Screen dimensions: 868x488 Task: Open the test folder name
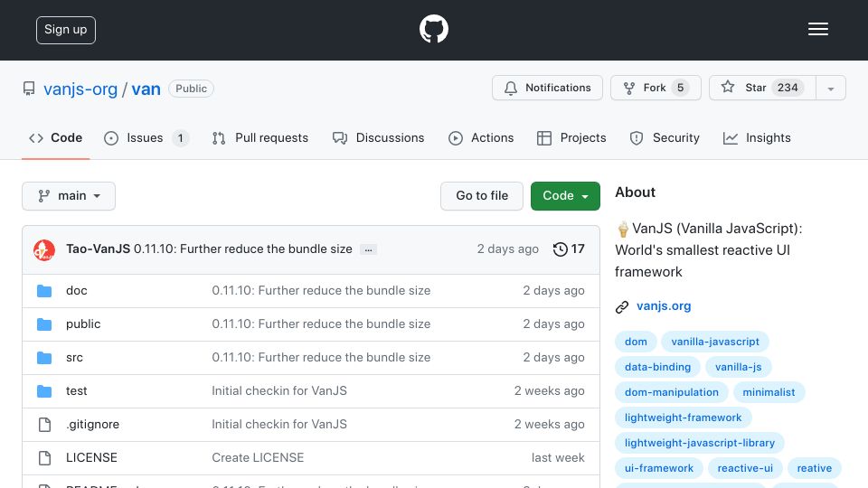tap(76, 391)
